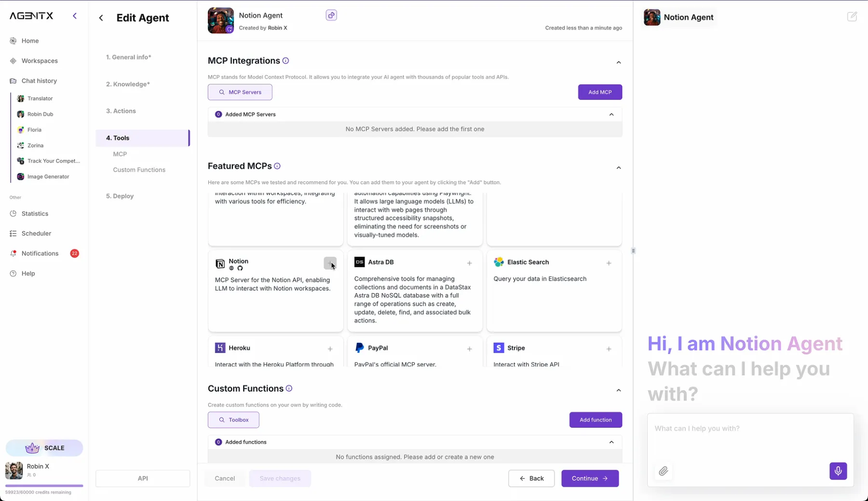Collapse the Featured MCPs section
Viewport: 868px width, 501px height.
pos(619,168)
